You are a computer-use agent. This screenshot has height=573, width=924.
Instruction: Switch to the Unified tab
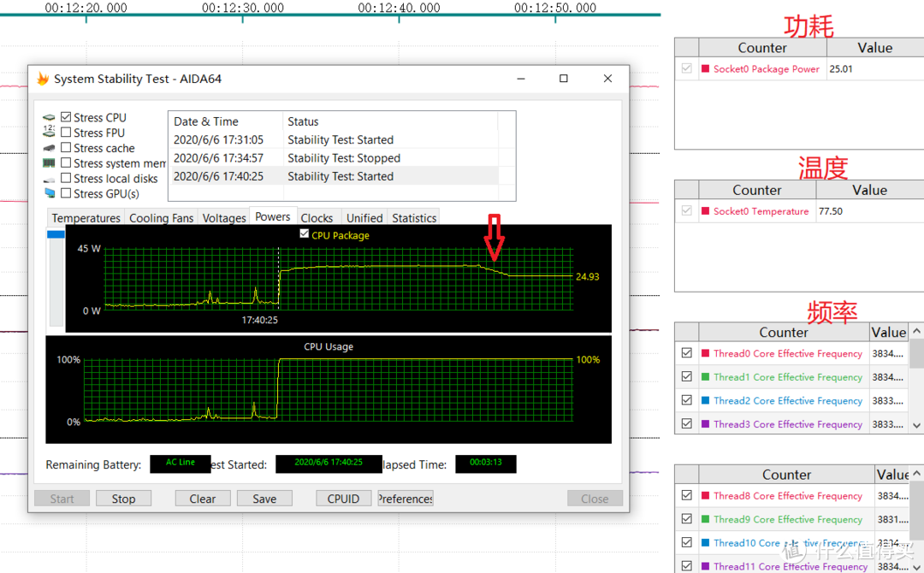364,218
